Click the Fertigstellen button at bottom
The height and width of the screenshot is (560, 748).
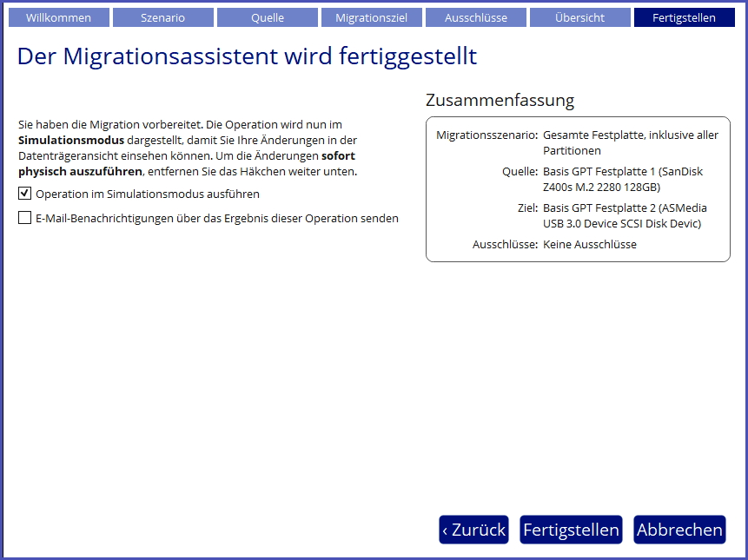(571, 530)
